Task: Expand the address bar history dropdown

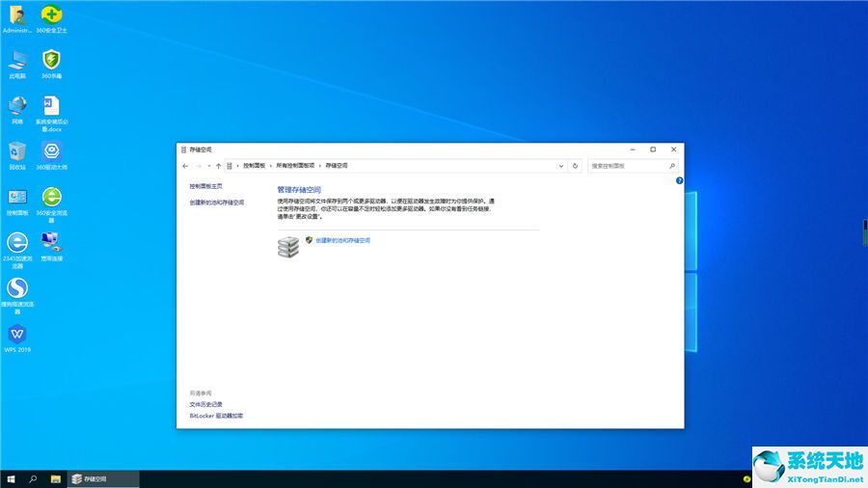Action: coord(561,166)
